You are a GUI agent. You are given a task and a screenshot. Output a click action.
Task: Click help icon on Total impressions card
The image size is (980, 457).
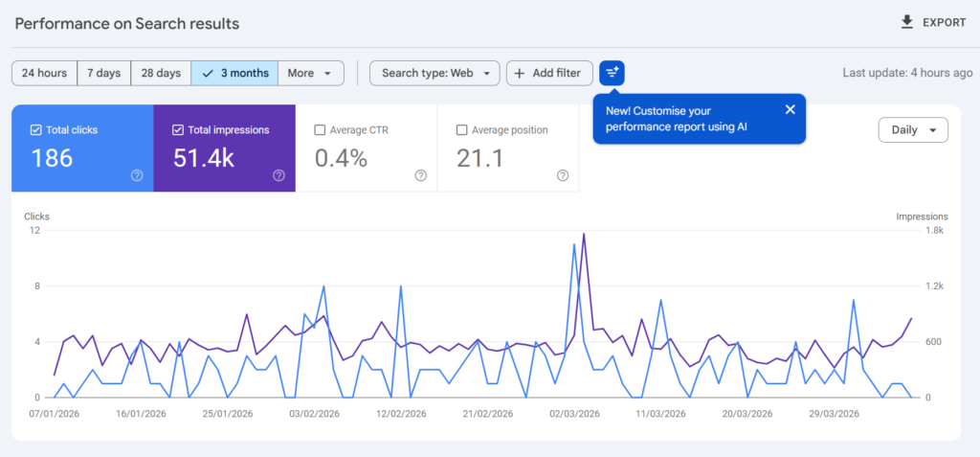pyautogui.click(x=278, y=175)
